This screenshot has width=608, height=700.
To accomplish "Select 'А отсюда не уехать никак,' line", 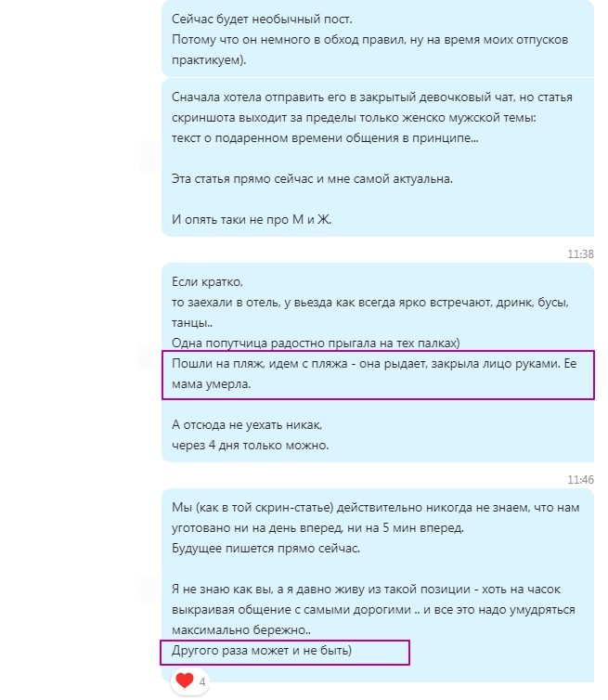I will [247, 424].
